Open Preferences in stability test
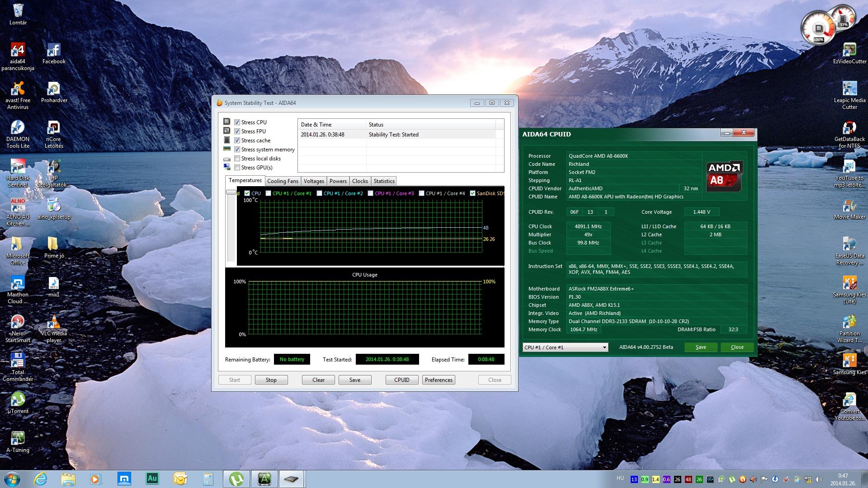868x488 pixels. pyautogui.click(x=439, y=380)
